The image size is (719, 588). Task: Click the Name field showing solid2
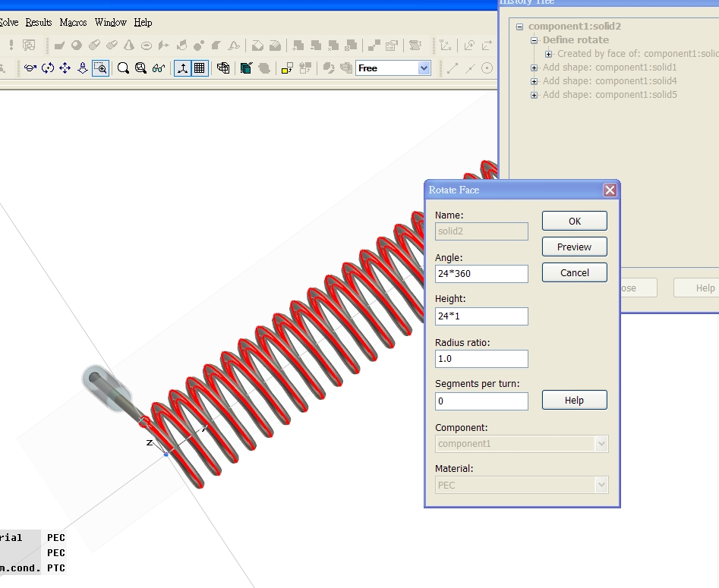(x=481, y=231)
